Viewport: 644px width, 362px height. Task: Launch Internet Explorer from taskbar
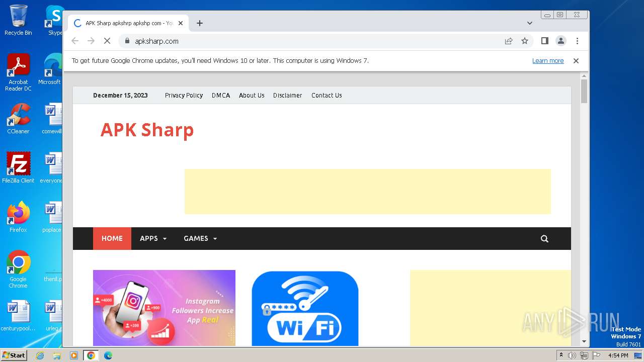click(40, 355)
